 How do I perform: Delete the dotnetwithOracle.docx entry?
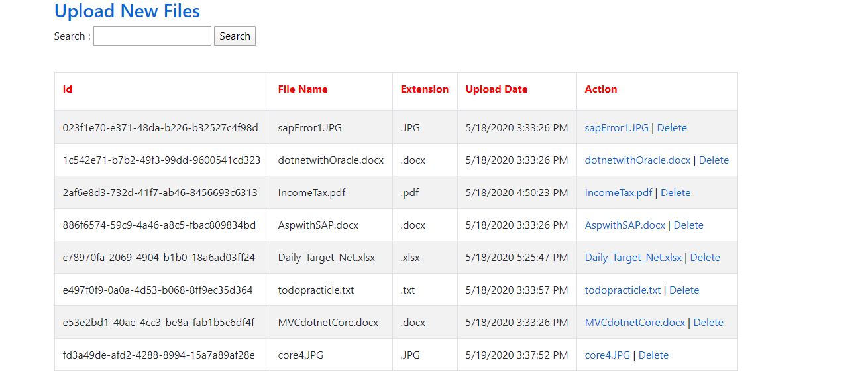(x=714, y=160)
